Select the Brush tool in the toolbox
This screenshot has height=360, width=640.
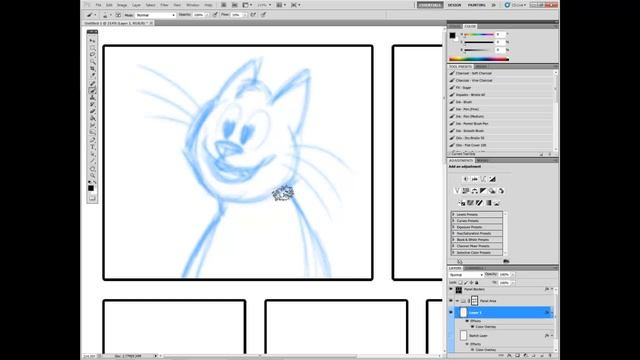(92, 90)
